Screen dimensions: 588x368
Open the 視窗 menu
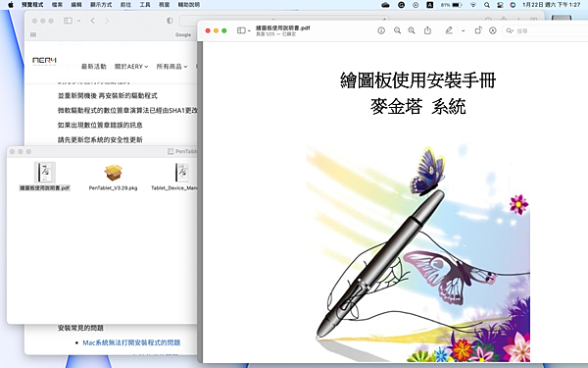(x=165, y=5)
